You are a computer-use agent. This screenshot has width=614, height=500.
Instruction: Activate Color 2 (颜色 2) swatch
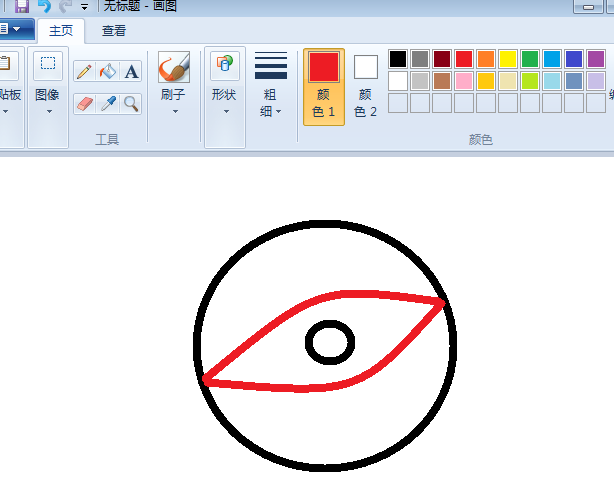[365, 86]
